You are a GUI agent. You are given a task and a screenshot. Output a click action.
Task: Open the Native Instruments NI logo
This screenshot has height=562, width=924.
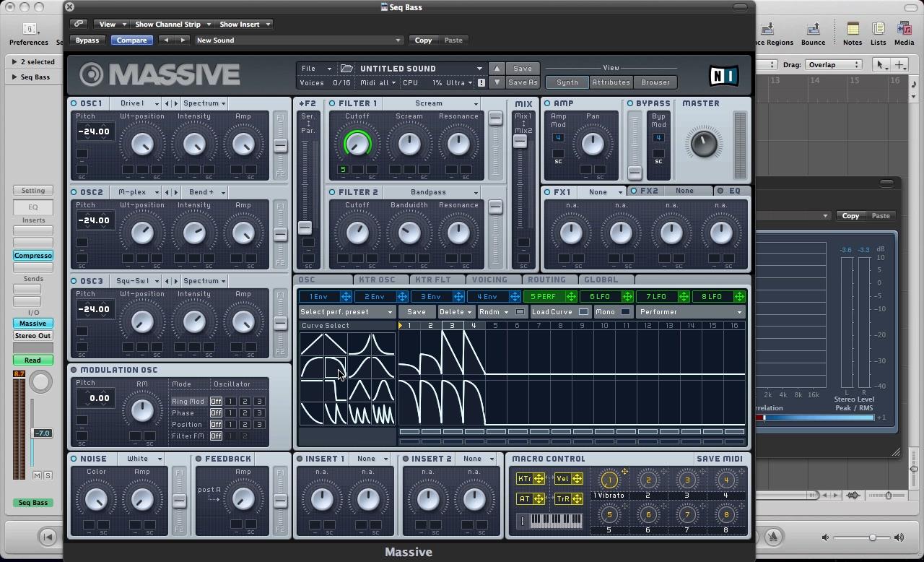[x=723, y=75]
